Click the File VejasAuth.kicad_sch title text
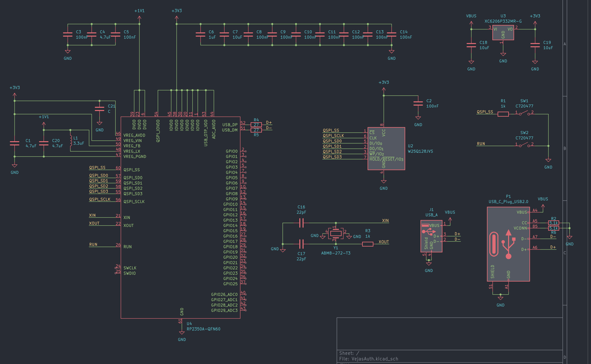The height and width of the screenshot is (364, 591). (368, 359)
